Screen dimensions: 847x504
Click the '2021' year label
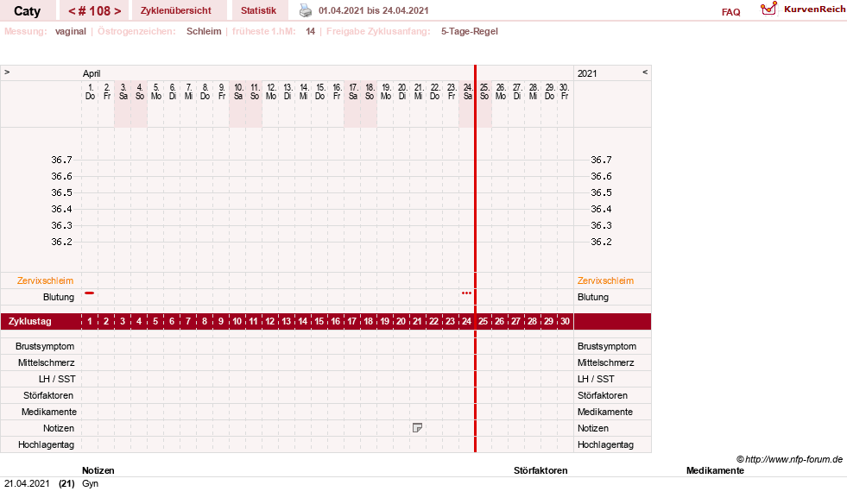pos(586,73)
